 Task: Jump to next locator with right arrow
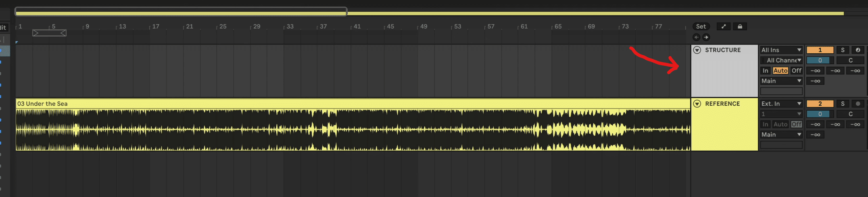point(706,37)
